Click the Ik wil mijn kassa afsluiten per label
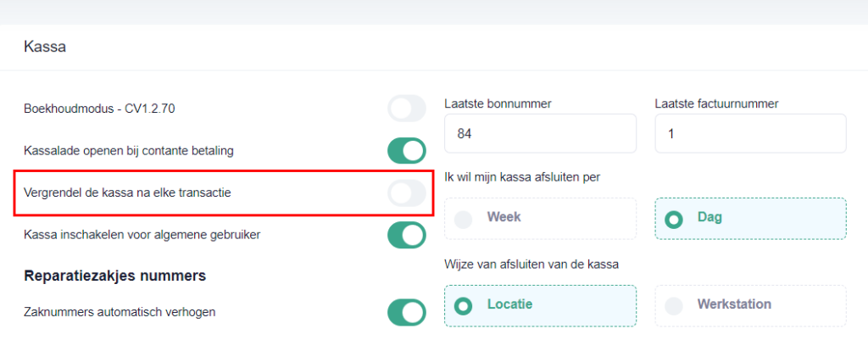Image resolution: width=868 pixels, height=340 pixels. [x=522, y=177]
